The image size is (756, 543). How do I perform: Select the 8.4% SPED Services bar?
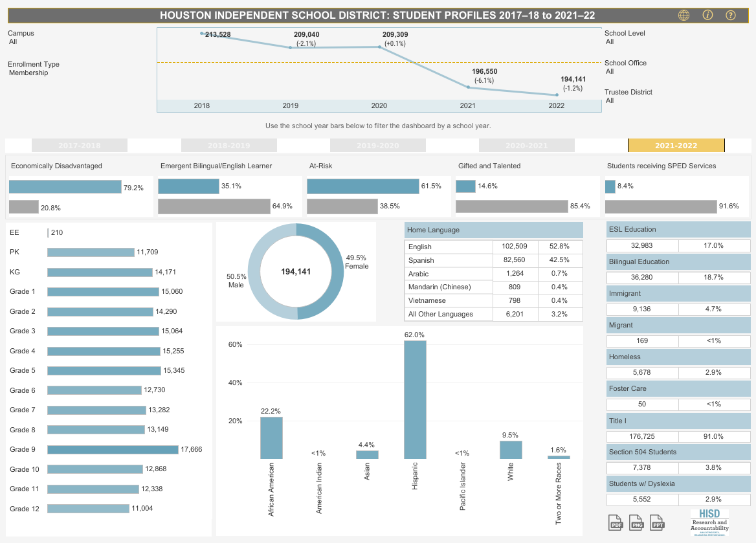(x=610, y=186)
